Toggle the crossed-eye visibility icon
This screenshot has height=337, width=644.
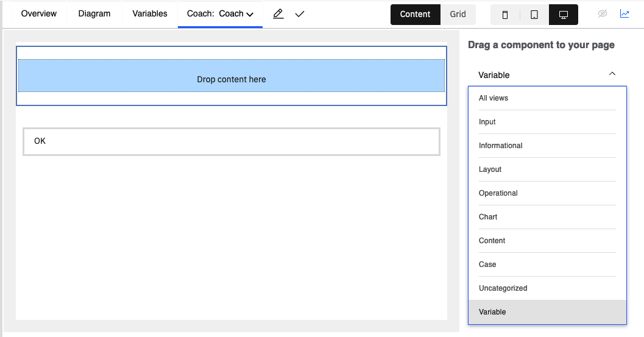point(603,13)
